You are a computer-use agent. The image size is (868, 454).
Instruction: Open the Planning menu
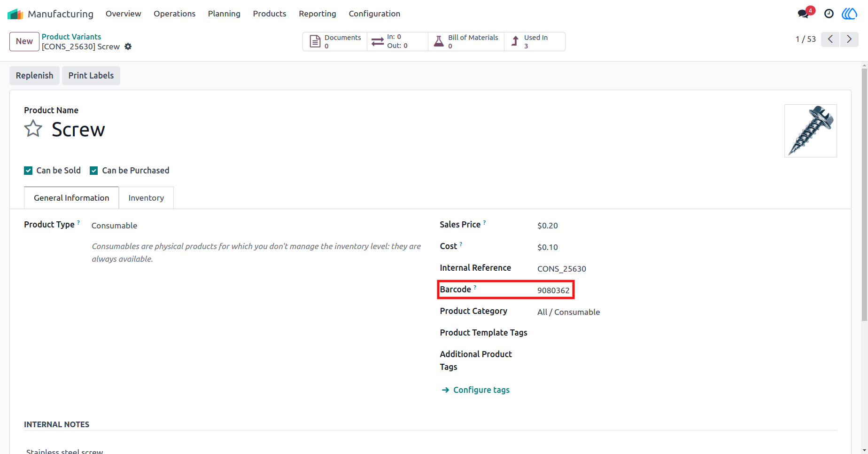(x=224, y=14)
